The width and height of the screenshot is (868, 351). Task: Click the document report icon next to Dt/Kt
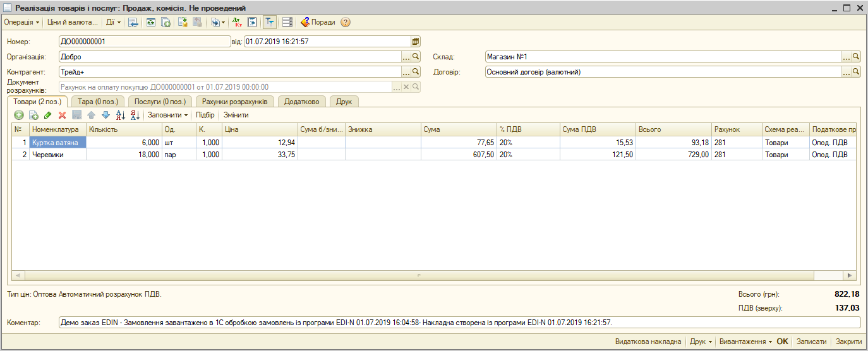tap(251, 22)
